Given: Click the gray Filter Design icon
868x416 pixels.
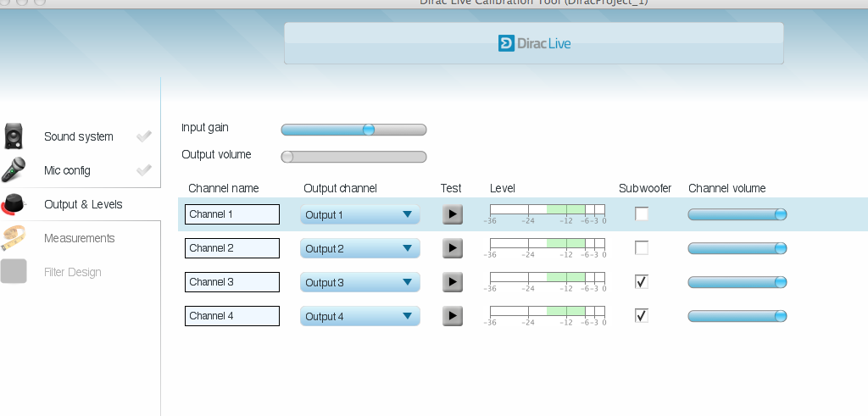Looking at the screenshot, I should tap(14, 272).
